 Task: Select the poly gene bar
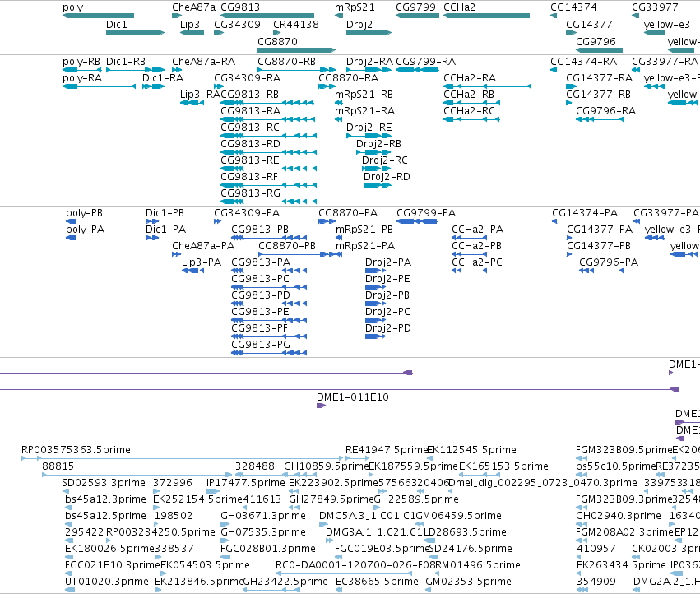coord(98,16)
